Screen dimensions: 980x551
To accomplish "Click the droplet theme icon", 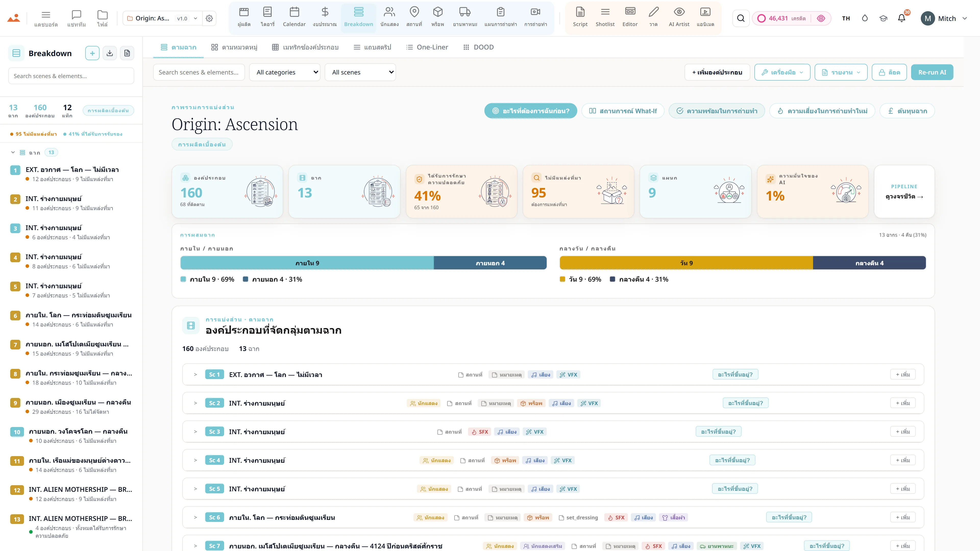I will tap(865, 18).
